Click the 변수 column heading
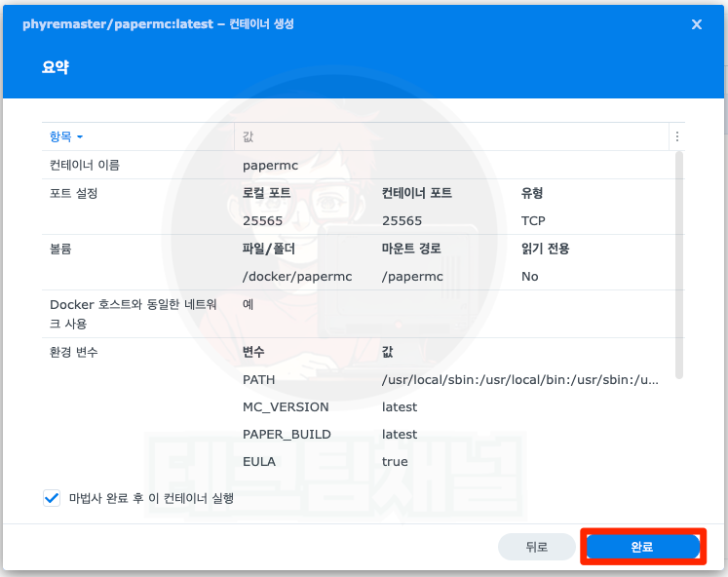Image resolution: width=728 pixels, height=577 pixels. (253, 352)
